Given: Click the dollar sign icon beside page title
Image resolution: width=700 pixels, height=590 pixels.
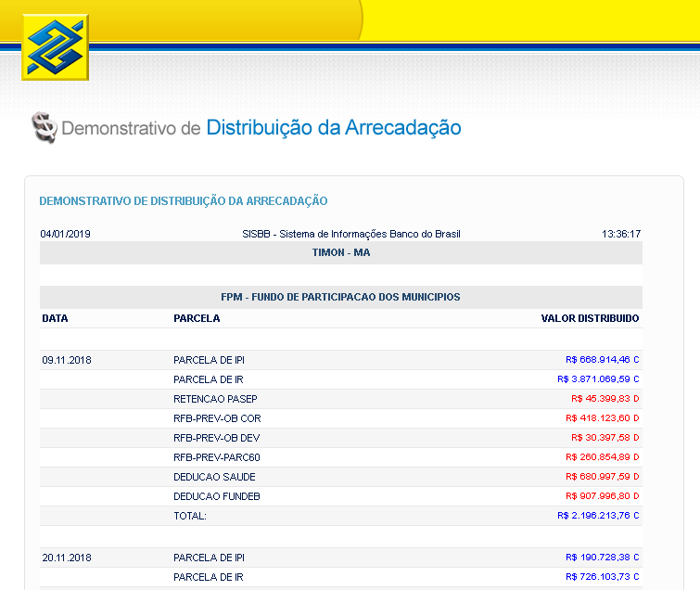Looking at the screenshot, I should tap(44, 127).
